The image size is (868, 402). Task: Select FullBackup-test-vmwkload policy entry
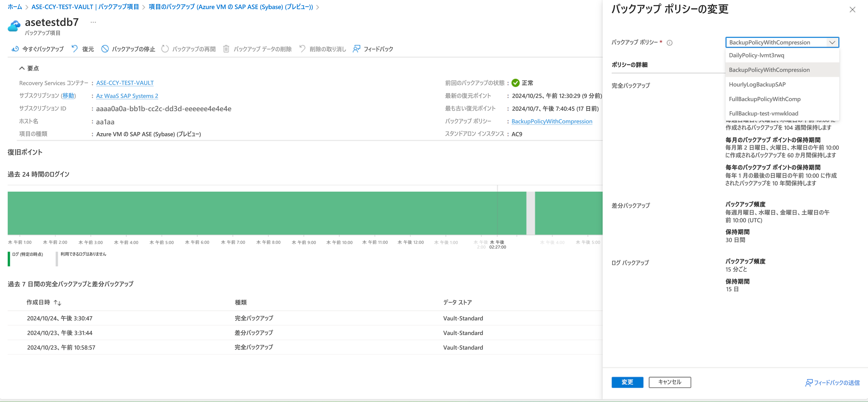coord(763,113)
